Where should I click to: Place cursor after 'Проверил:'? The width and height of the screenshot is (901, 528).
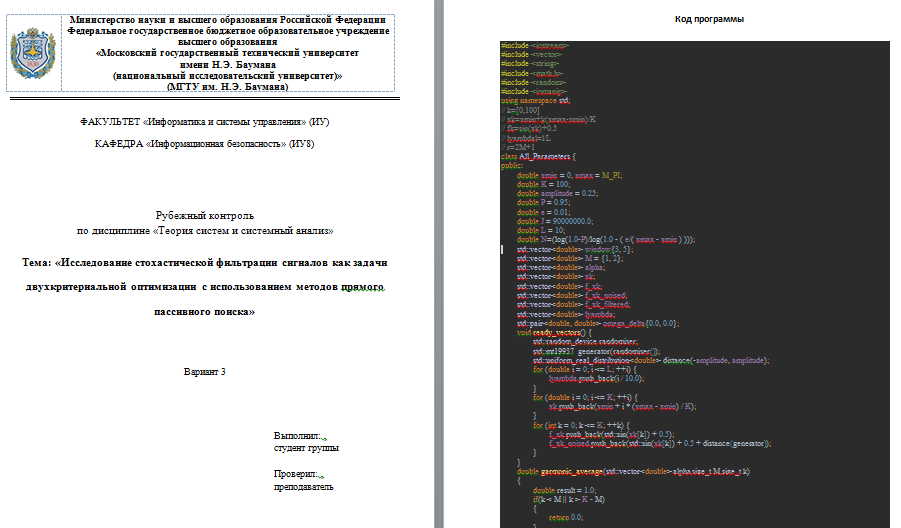[x=317, y=474]
